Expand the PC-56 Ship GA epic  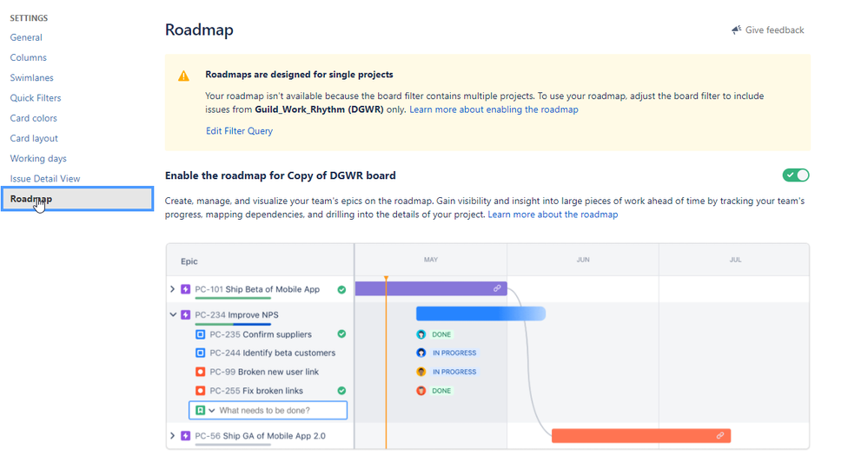coord(173,436)
